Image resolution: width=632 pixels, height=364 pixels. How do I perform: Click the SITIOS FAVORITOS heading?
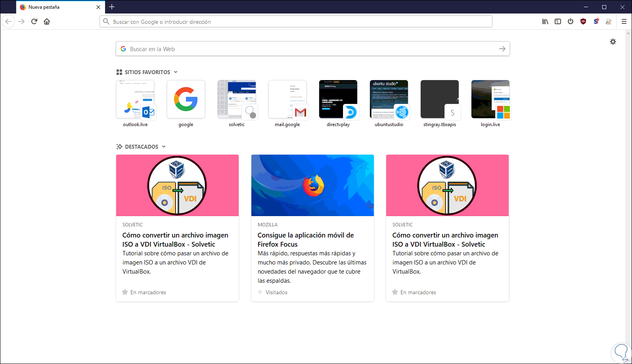147,72
